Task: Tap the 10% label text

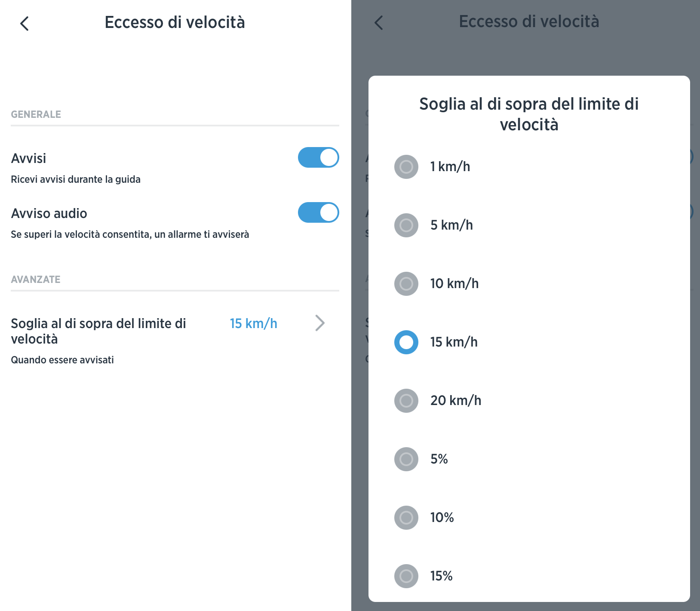Action: 442,517
